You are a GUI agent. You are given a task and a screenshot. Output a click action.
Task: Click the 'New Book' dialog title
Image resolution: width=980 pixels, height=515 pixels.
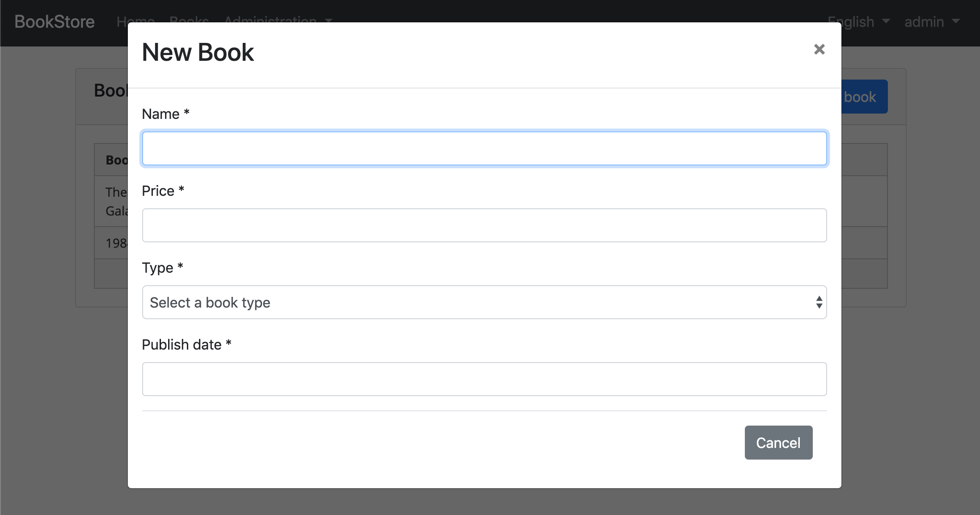click(198, 52)
